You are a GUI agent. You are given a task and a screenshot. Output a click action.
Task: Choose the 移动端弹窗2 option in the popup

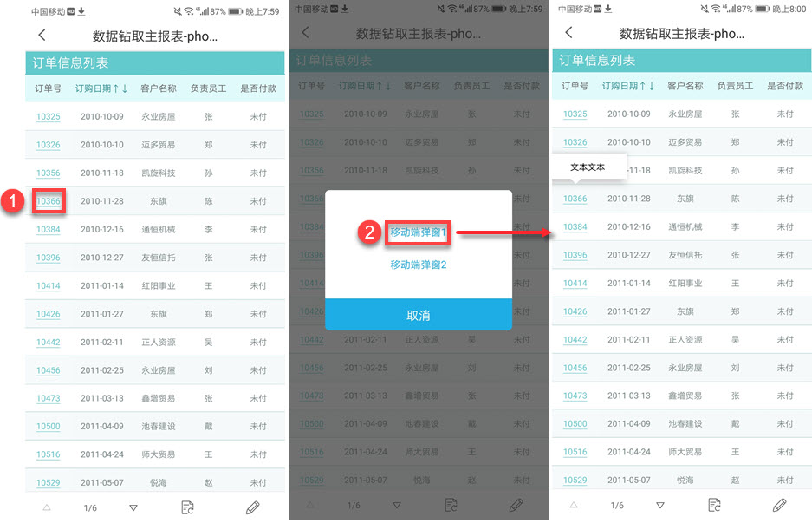pos(418,265)
